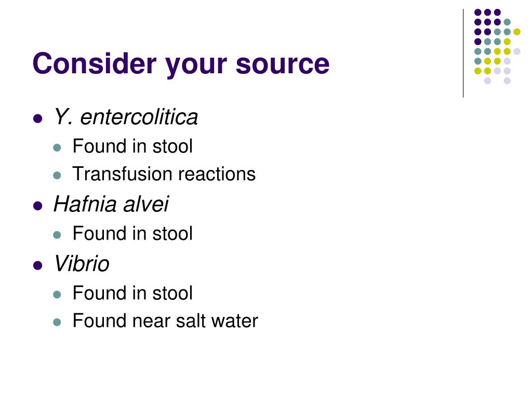
Task: Click the yellow dot at far right of the dot pattern
Action: click(x=517, y=32)
